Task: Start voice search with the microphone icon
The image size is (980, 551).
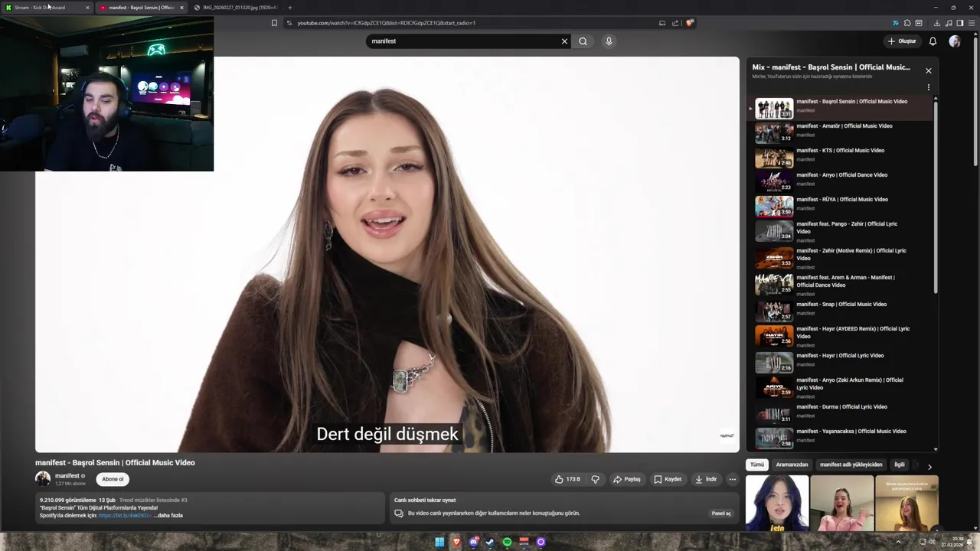Action: (609, 41)
